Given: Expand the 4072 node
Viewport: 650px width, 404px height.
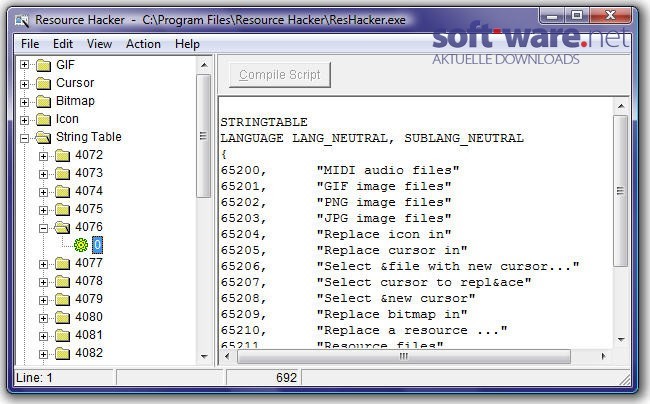Looking at the screenshot, I should pos(44,156).
